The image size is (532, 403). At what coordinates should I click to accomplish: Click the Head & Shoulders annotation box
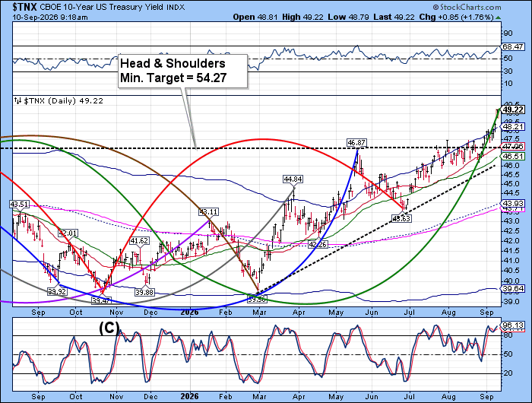coord(183,71)
